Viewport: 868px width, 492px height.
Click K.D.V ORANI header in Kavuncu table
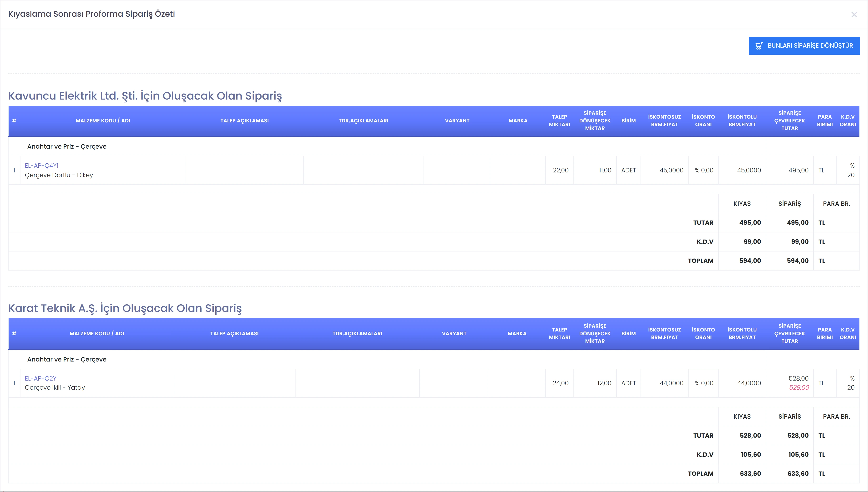[848, 121]
